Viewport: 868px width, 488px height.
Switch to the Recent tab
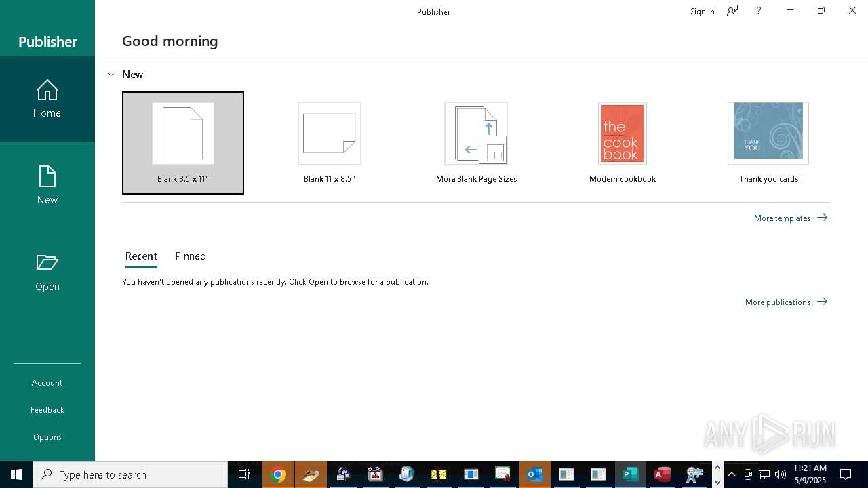pos(141,256)
